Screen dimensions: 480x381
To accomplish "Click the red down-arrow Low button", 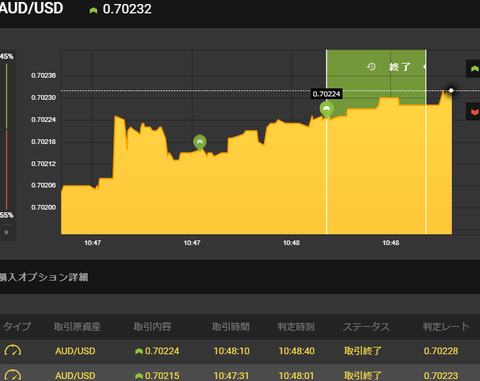I will click(x=473, y=112).
